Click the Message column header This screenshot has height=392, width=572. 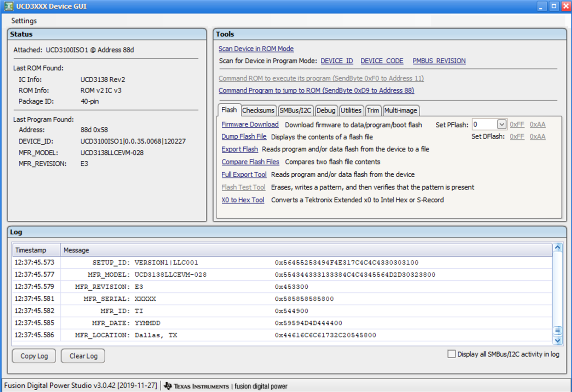point(306,250)
